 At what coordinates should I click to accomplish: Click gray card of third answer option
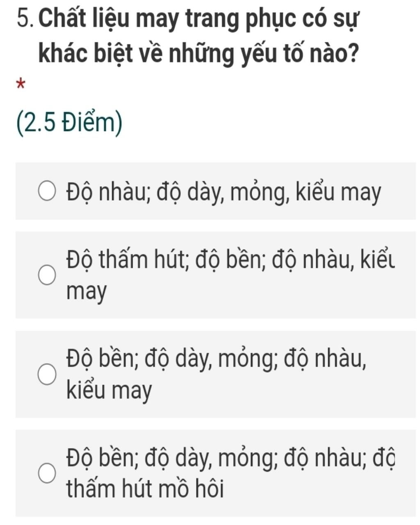216,374
